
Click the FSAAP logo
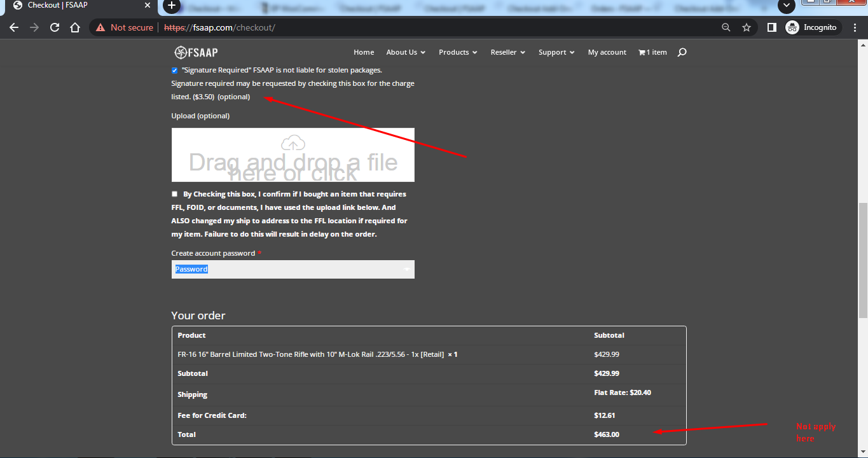pyautogui.click(x=196, y=52)
